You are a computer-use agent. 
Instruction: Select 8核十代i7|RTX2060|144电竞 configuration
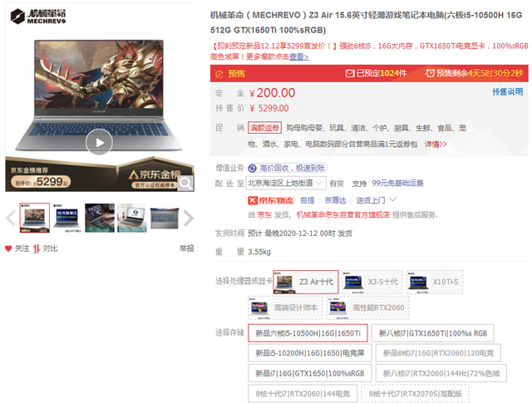pyautogui.click(x=303, y=394)
